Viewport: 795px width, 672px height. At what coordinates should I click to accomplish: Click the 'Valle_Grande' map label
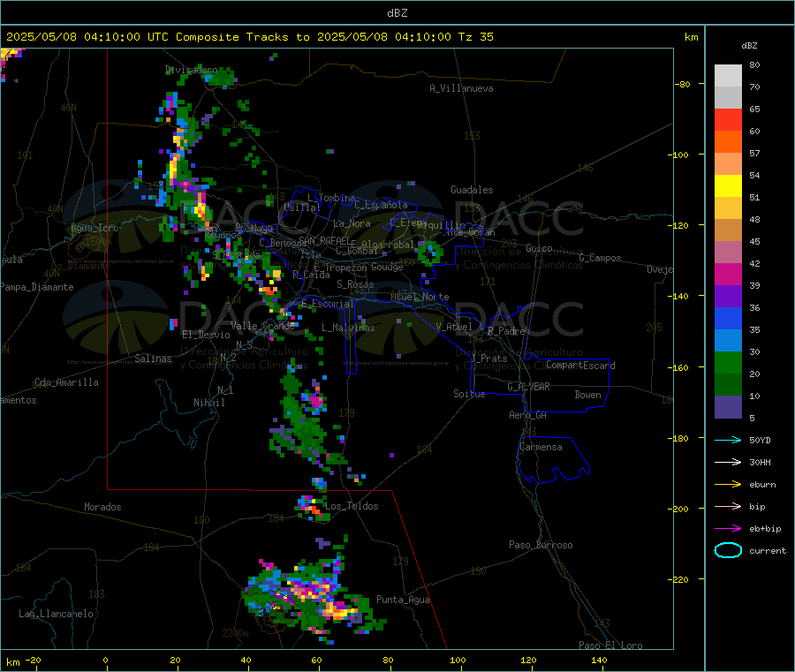click(x=262, y=326)
